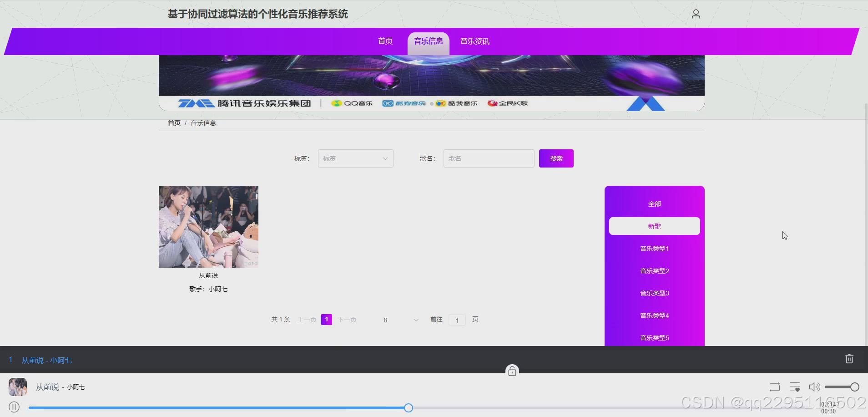The image size is (868, 417).
Task: Click 上一页 pagination link
Action: [307, 320]
